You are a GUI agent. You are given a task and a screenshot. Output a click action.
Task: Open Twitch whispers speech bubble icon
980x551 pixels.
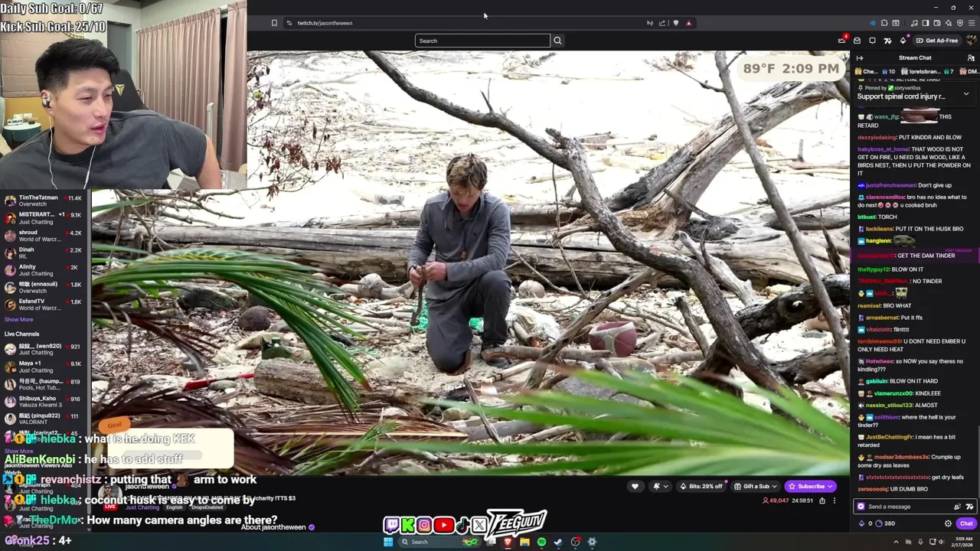coord(872,41)
